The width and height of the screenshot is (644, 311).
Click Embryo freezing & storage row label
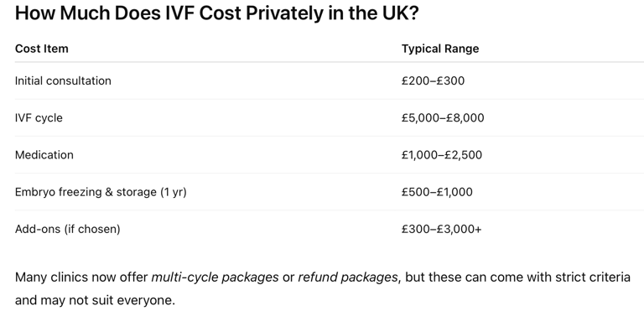(x=101, y=192)
